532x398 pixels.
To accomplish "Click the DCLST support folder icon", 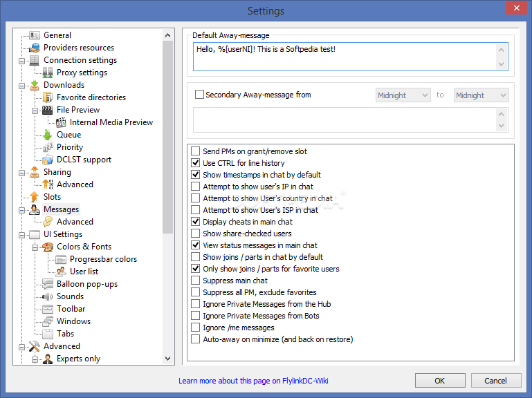I will click(48, 160).
